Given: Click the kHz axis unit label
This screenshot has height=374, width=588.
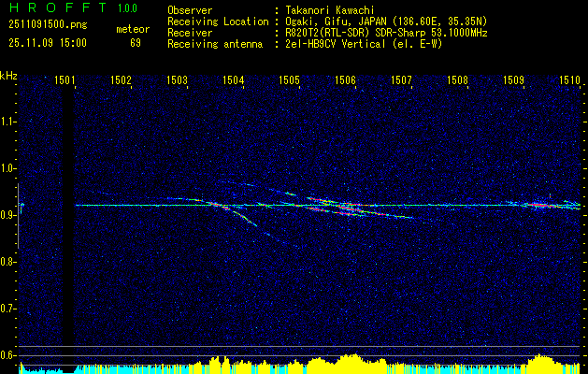Looking at the screenshot, I should [x=8, y=76].
